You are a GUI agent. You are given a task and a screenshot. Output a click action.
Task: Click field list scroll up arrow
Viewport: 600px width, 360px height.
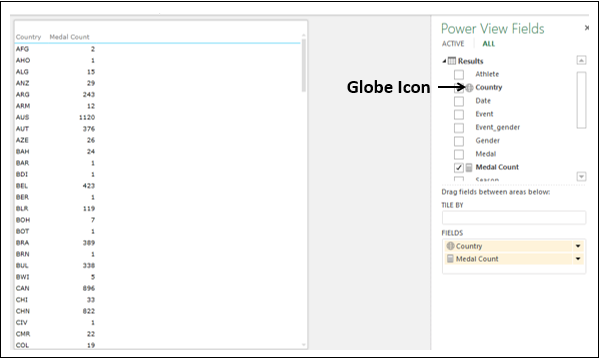[581, 60]
